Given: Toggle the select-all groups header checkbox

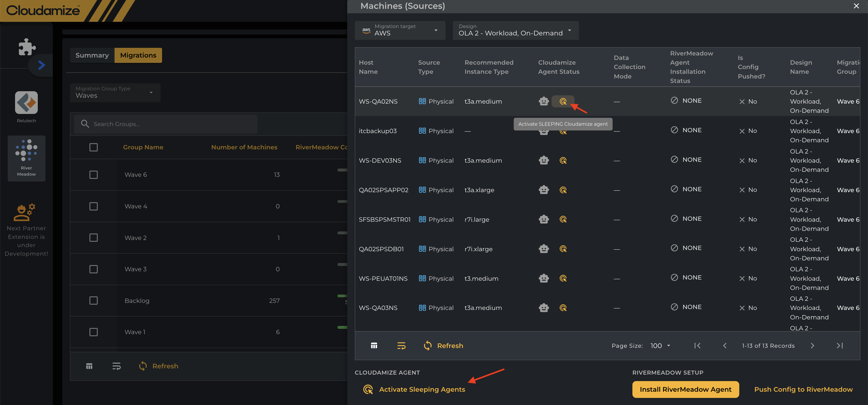Looking at the screenshot, I should click(93, 147).
